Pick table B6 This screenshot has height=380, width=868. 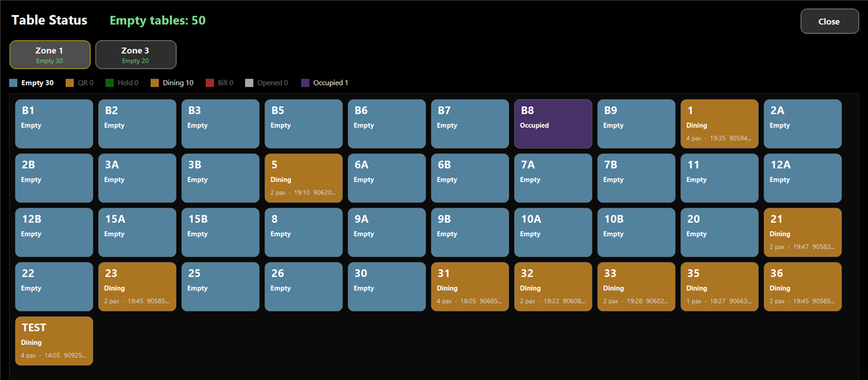pyautogui.click(x=387, y=123)
